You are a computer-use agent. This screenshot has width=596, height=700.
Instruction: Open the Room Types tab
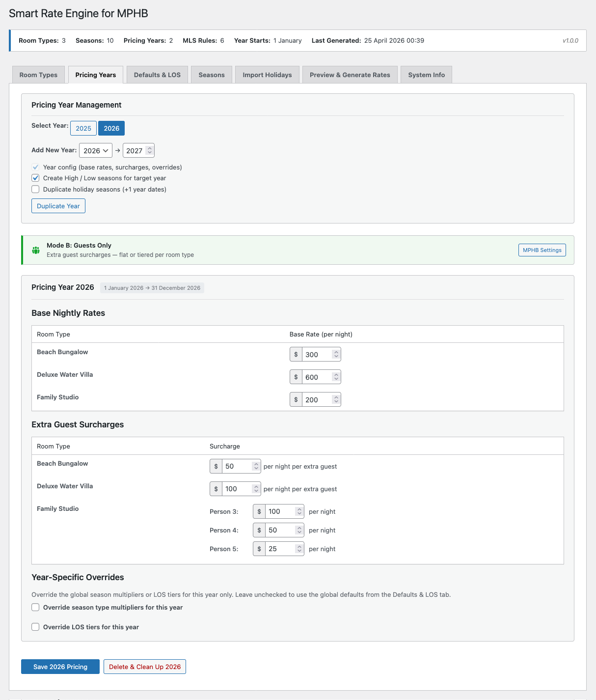pos(38,75)
